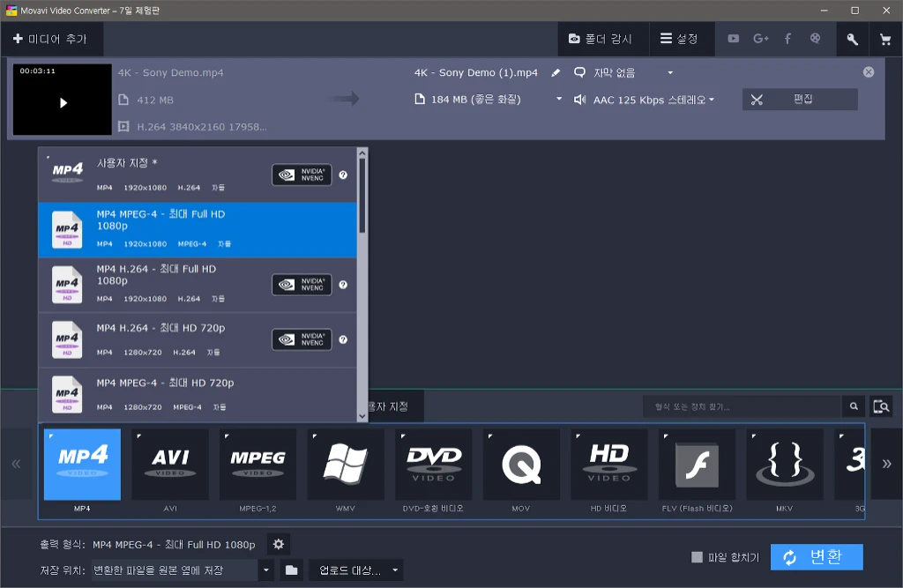Viewport: 903px width, 588px height.
Task: Select MP4 MPEG-4 Full HD 1080p preset
Action: (x=198, y=229)
